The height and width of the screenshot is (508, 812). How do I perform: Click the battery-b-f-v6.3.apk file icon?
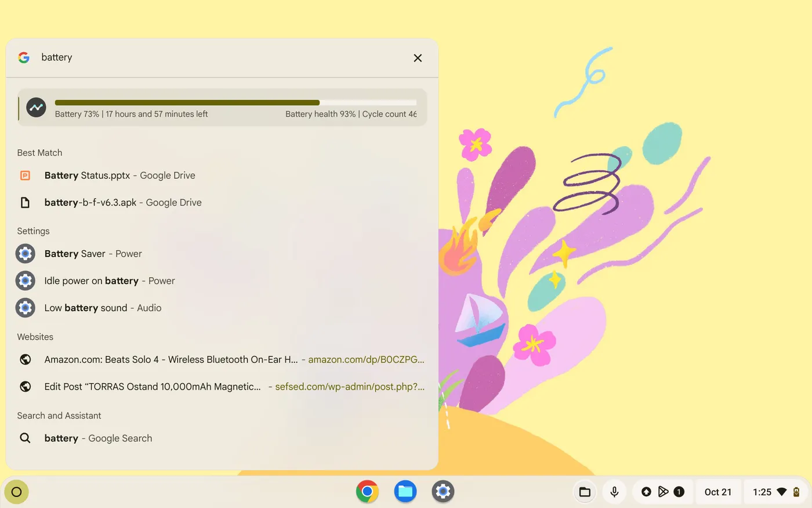point(25,203)
